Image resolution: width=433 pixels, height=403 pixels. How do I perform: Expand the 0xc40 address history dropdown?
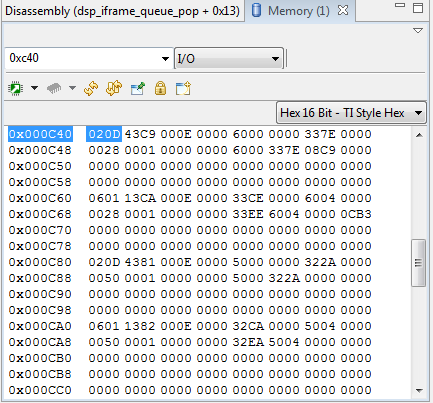[x=165, y=59]
